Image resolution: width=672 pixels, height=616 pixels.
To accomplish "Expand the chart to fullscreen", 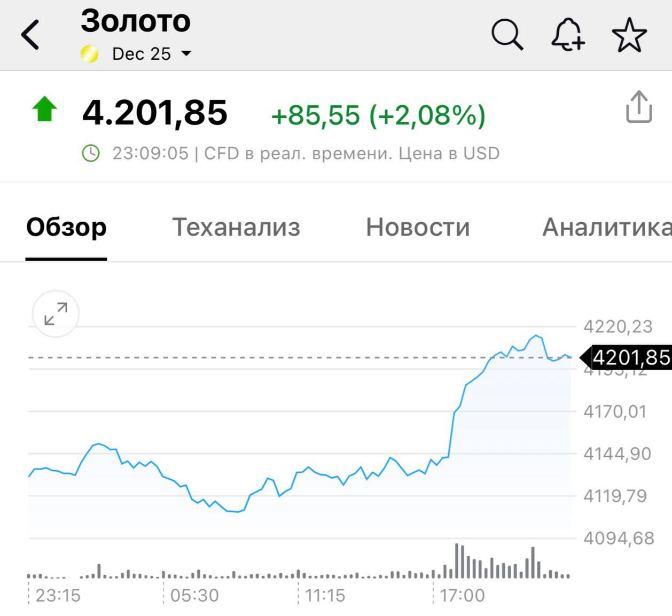I will [x=55, y=314].
